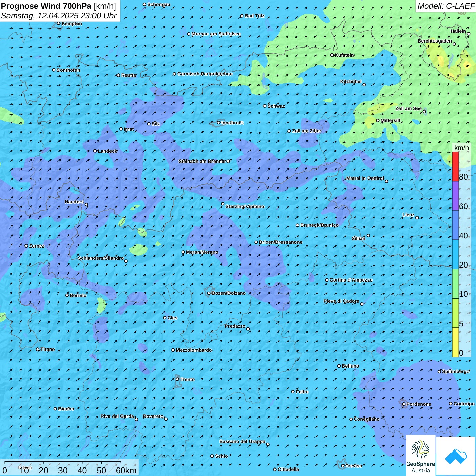Click the distance scale bar at 60km

[x=121, y=463]
